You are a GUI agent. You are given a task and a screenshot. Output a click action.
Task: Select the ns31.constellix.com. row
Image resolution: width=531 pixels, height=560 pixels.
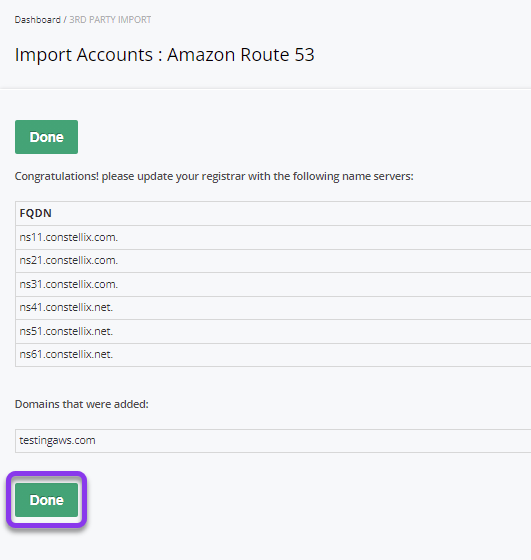273,284
